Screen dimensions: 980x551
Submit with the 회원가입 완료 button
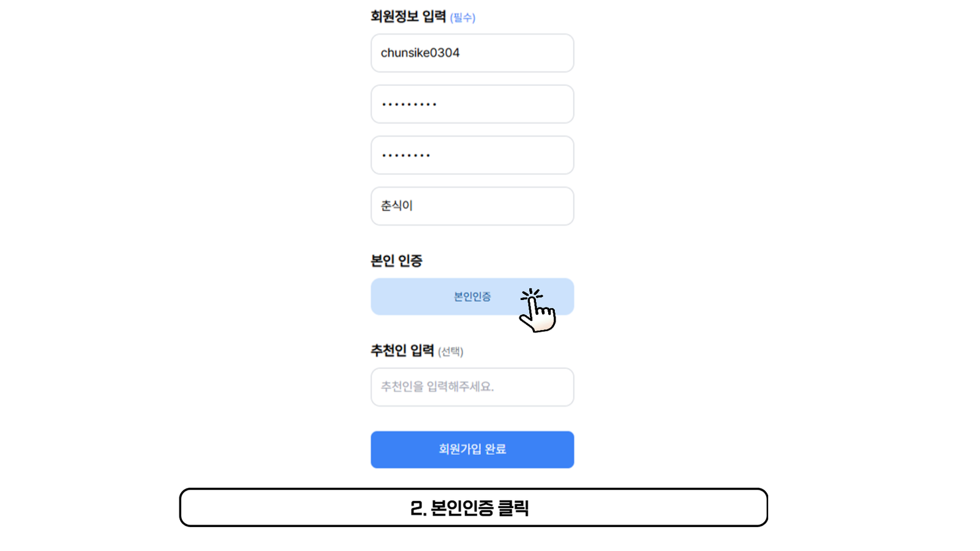[472, 449]
